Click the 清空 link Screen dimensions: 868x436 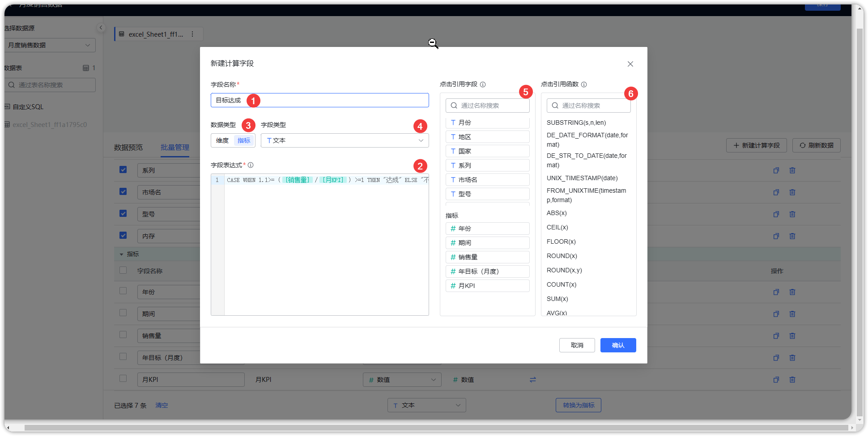click(x=162, y=405)
